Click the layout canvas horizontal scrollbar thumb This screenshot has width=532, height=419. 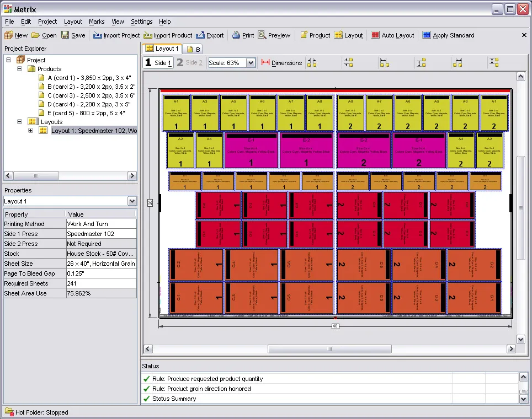329,349
